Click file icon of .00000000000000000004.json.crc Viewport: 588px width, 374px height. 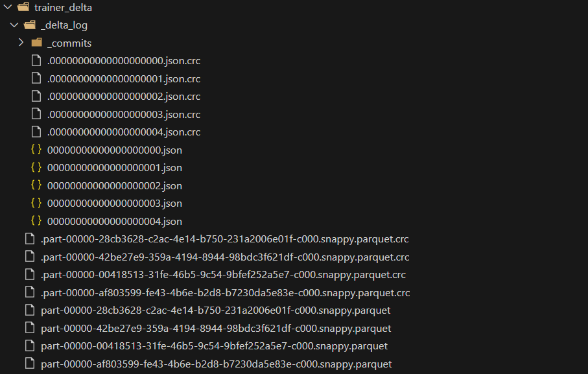pos(36,132)
